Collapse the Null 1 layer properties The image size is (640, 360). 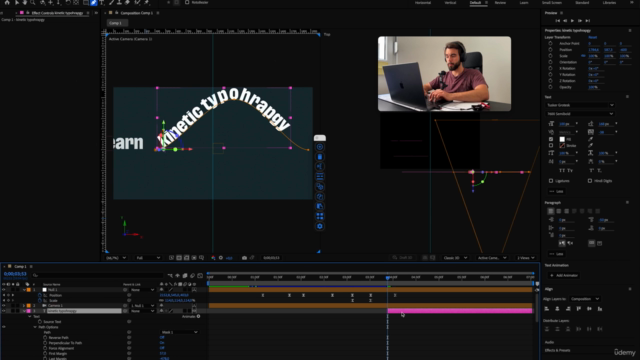coord(24,290)
